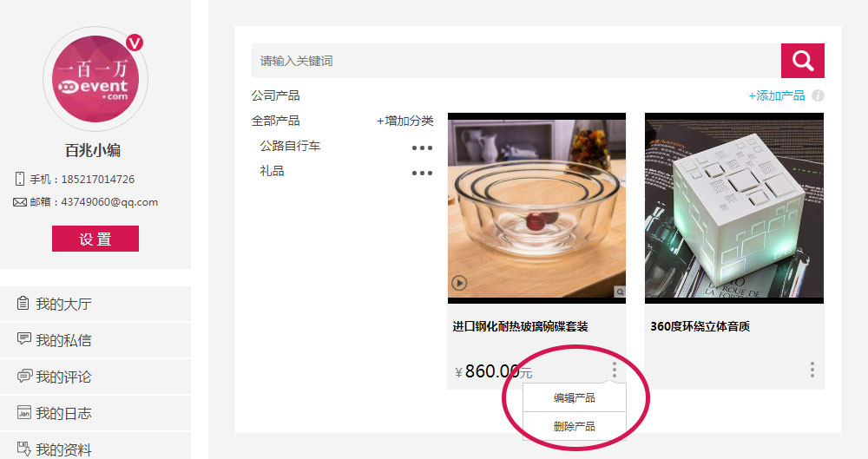The width and height of the screenshot is (868, 459).
Task: Select 删除产品 from the popup menu
Action: click(x=574, y=426)
